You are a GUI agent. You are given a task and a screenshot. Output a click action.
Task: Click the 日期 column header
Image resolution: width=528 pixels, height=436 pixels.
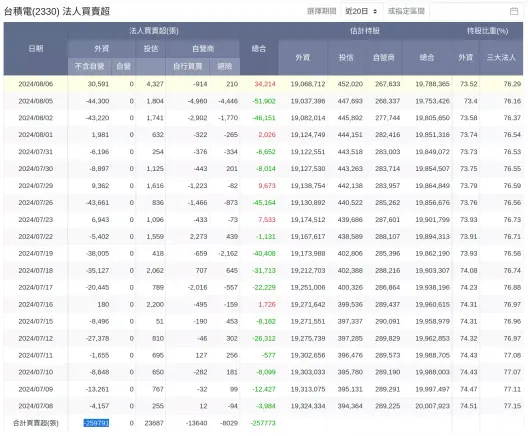tap(36, 48)
